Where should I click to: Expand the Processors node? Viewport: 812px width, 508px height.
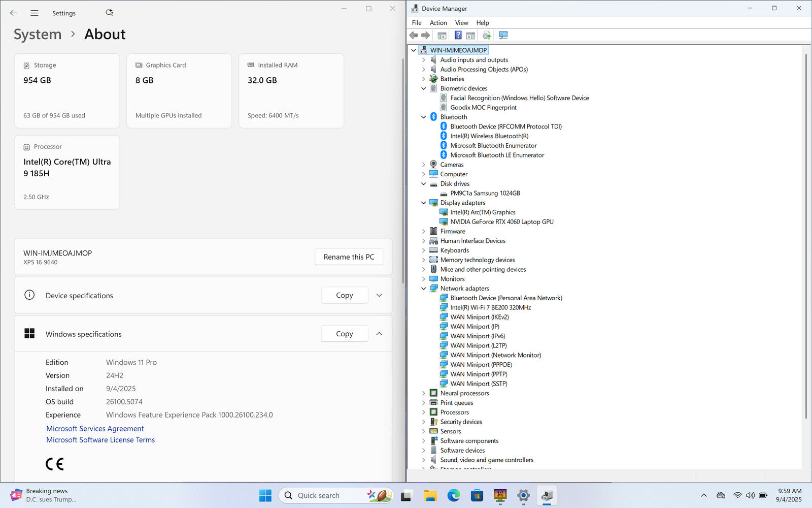pos(424,412)
